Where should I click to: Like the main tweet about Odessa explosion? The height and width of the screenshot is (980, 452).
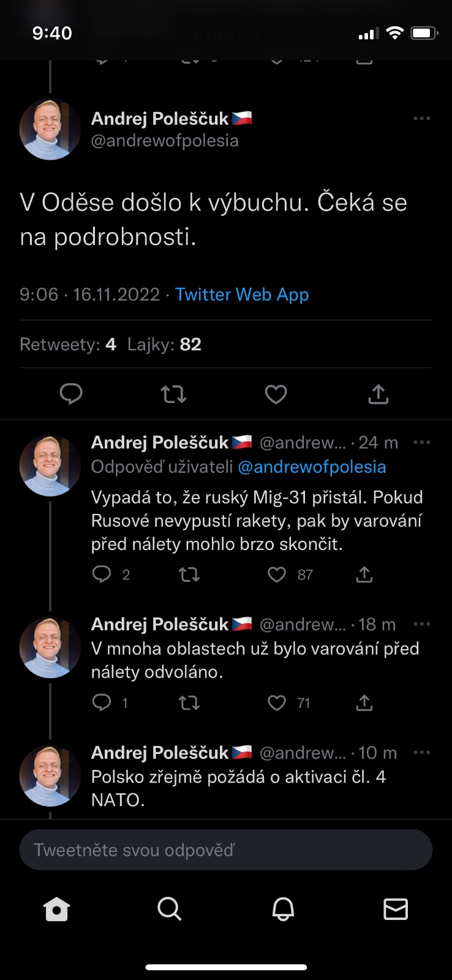coord(276,394)
